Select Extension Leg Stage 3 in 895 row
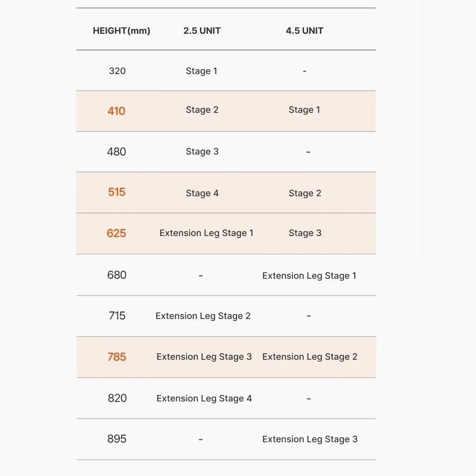The image size is (476, 476). (x=310, y=439)
